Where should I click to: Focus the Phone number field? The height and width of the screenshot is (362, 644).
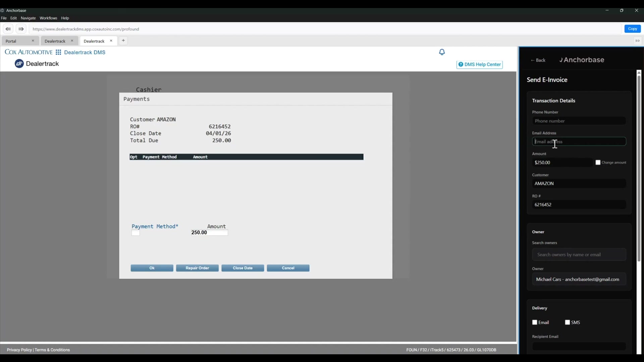click(579, 121)
